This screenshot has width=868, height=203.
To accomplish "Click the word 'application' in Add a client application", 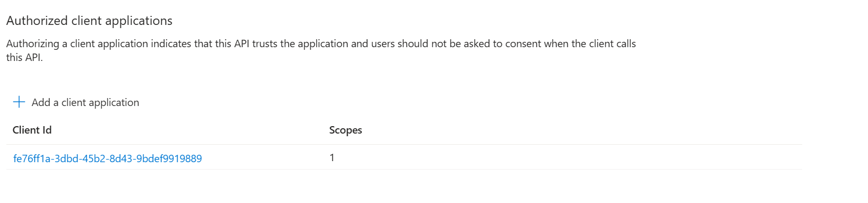I will 114,103.
